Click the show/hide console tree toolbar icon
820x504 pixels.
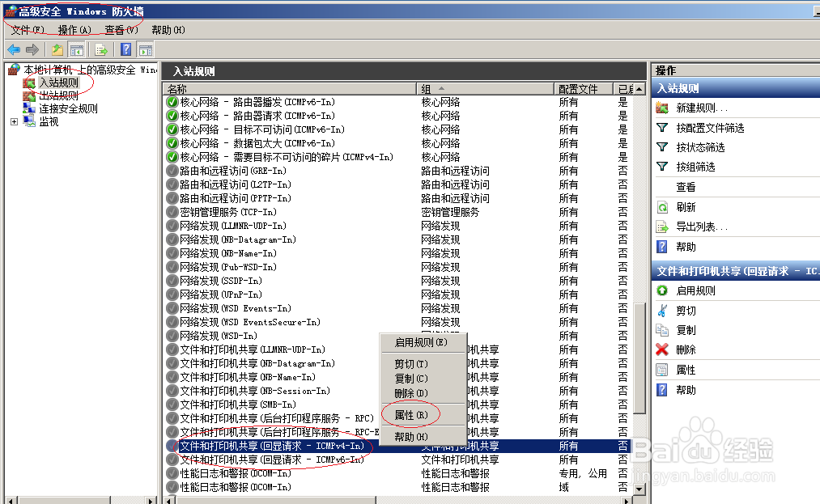tap(75, 49)
